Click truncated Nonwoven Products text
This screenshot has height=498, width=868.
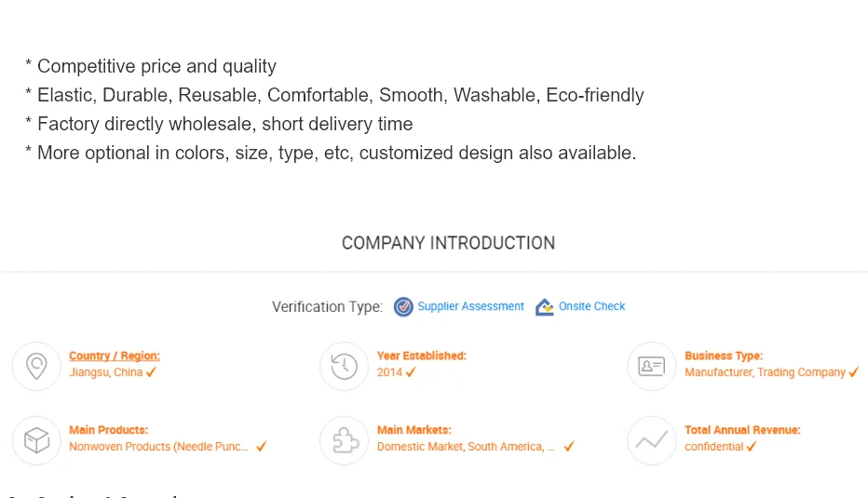[158, 447]
